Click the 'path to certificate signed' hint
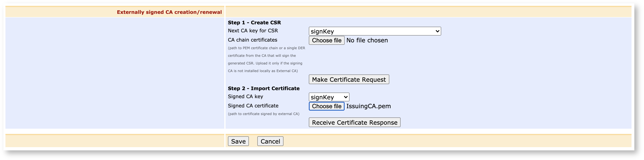 point(263,114)
